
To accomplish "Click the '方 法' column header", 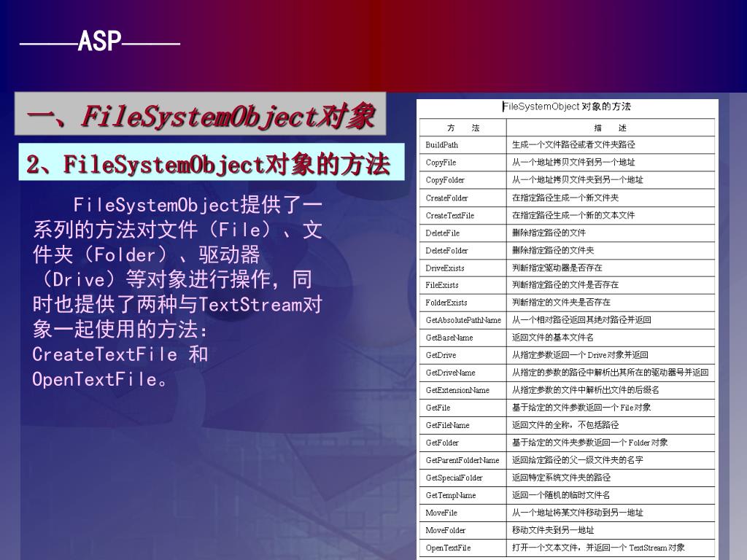I will coord(463,128).
